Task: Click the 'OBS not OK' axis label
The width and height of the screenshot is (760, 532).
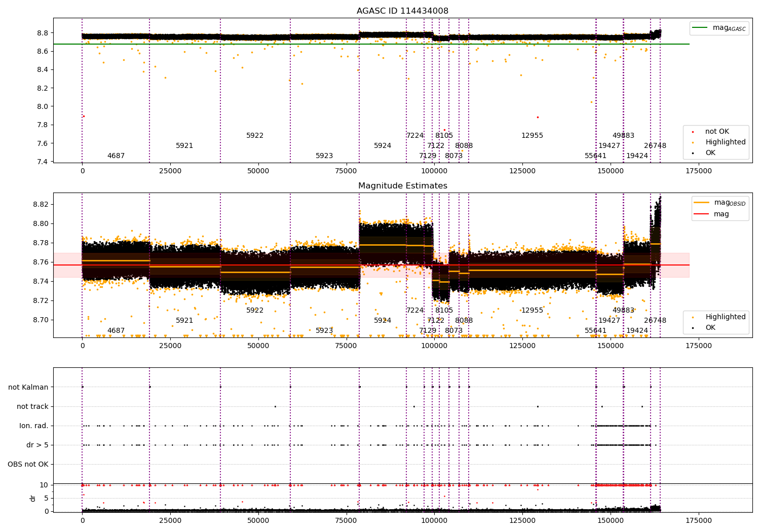Action: pyautogui.click(x=28, y=465)
